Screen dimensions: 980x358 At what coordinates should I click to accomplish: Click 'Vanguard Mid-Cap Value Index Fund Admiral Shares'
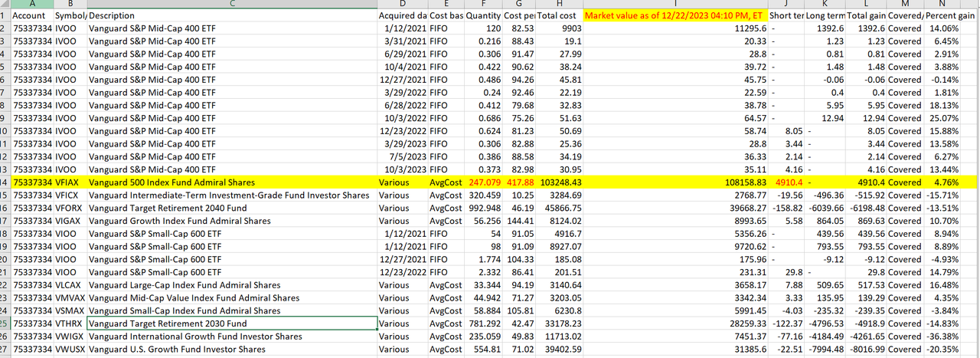pyautogui.click(x=232, y=297)
